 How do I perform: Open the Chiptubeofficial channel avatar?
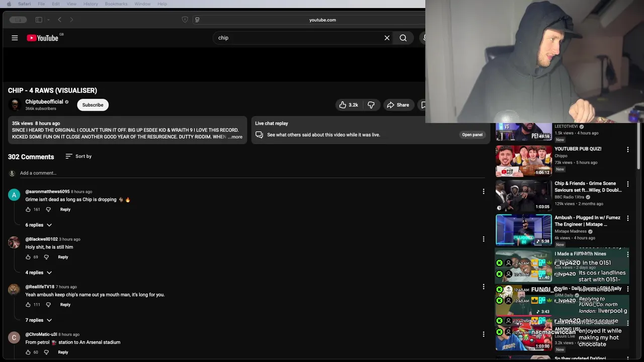[15, 105]
